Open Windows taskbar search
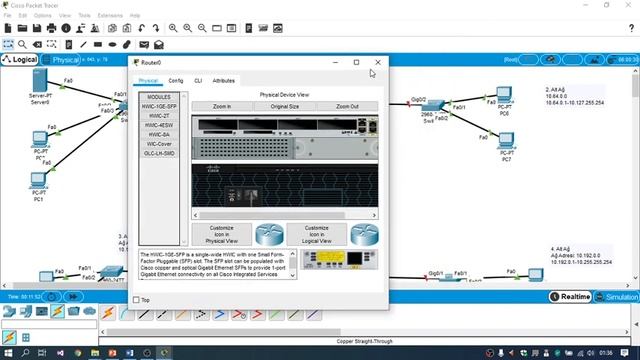 25,353
